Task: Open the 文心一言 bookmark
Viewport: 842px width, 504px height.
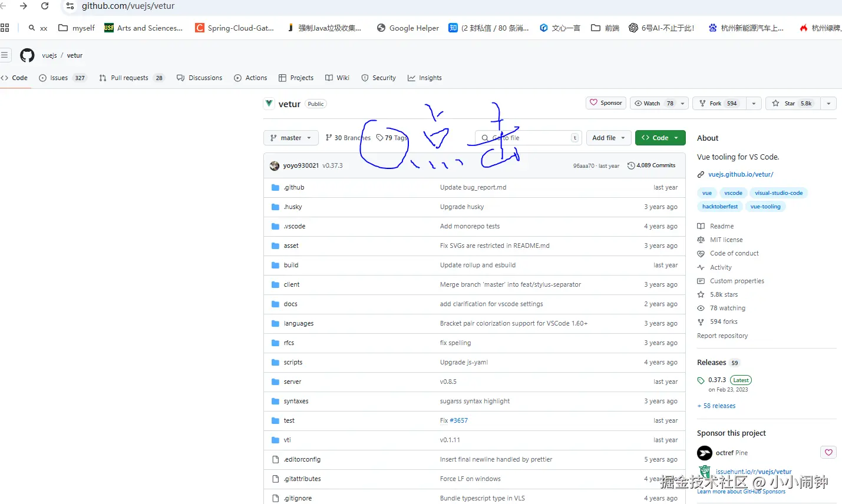Action: coord(560,28)
